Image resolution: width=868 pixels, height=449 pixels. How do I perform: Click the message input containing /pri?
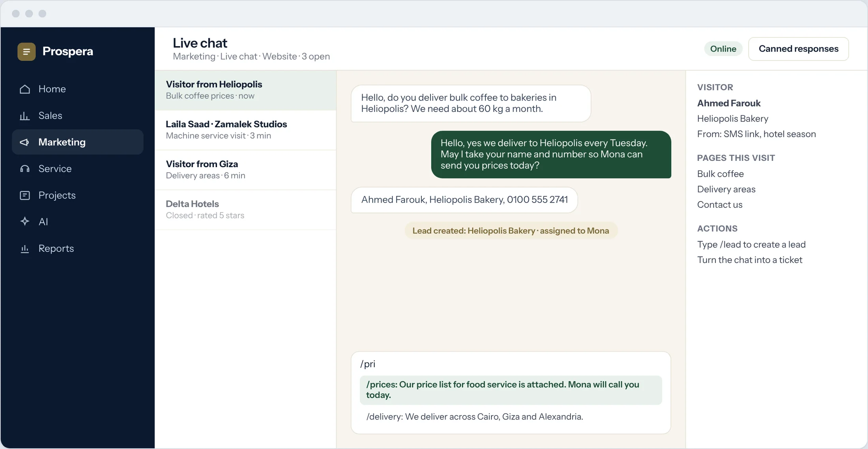coord(511,364)
